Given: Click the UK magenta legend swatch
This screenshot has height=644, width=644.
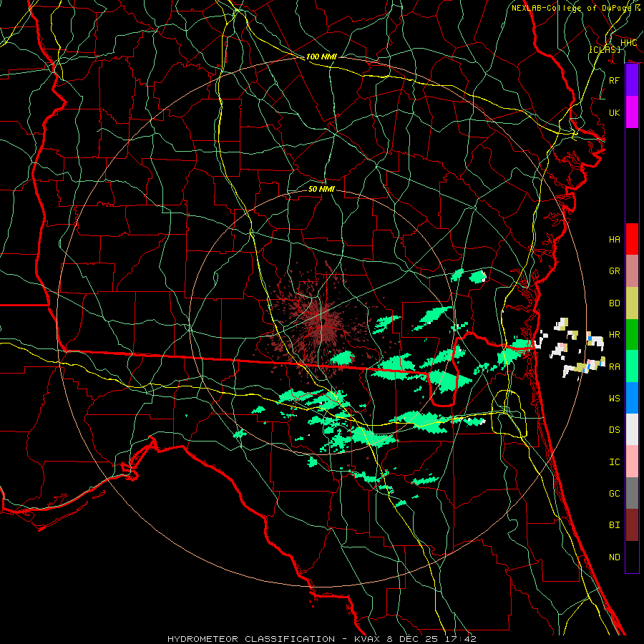Looking at the screenshot, I should pos(632,112).
